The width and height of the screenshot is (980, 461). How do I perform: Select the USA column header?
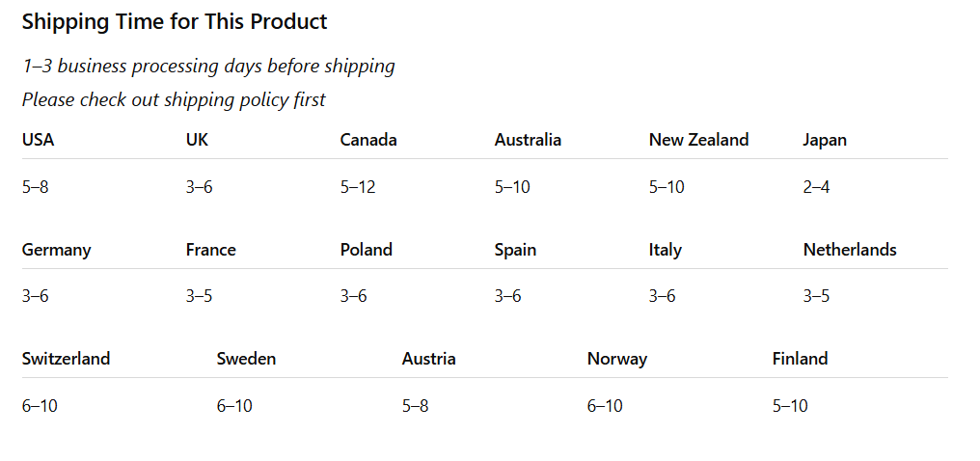point(39,140)
